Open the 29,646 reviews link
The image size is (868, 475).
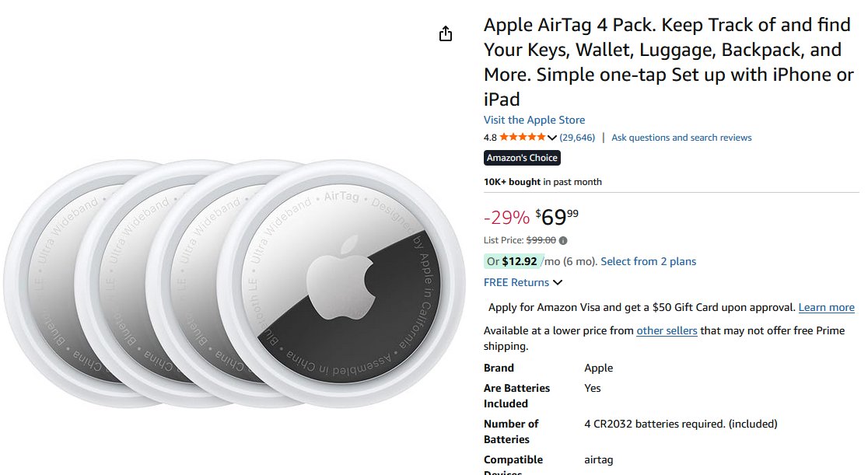(x=577, y=138)
